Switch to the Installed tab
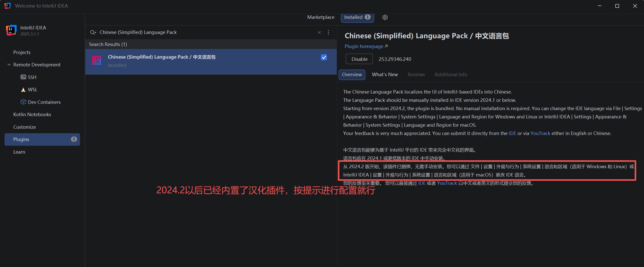 point(357,17)
